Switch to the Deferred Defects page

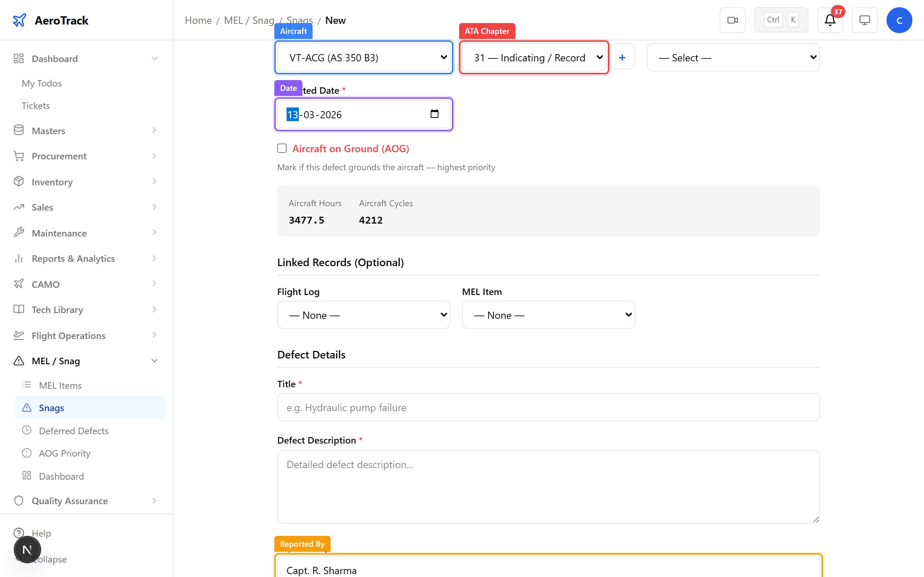point(74,431)
